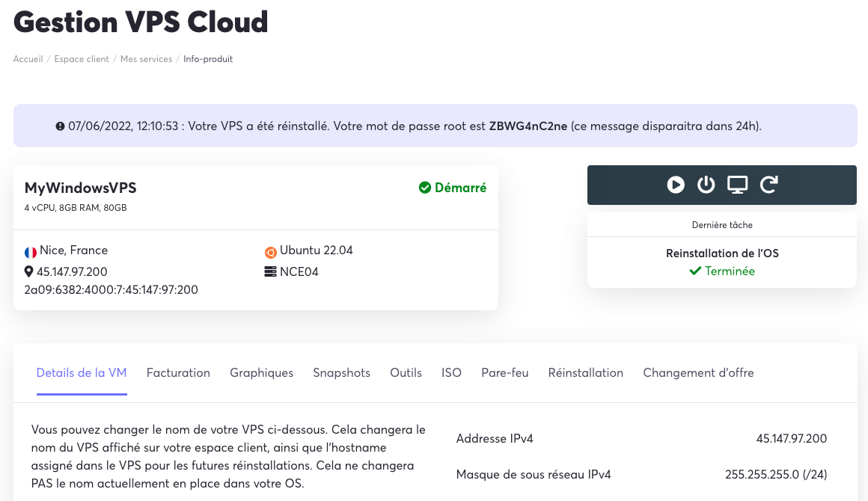Click the green Terminée checkmark
Image resolution: width=868 pixels, height=501 pixels.
pyautogui.click(x=695, y=271)
